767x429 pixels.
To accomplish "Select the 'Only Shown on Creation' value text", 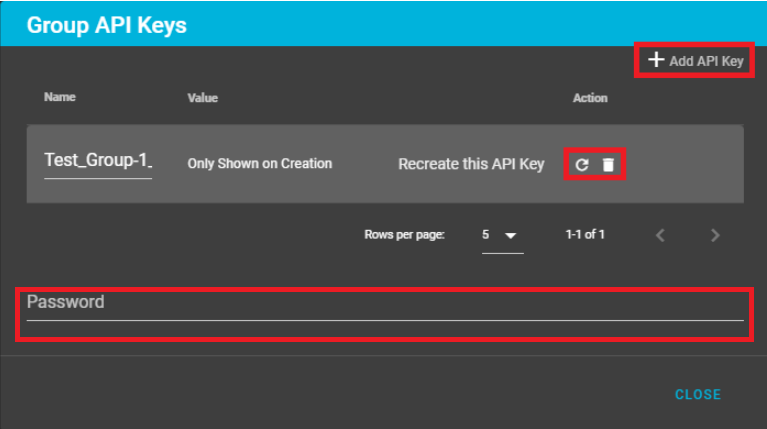I will click(x=260, y=163).
